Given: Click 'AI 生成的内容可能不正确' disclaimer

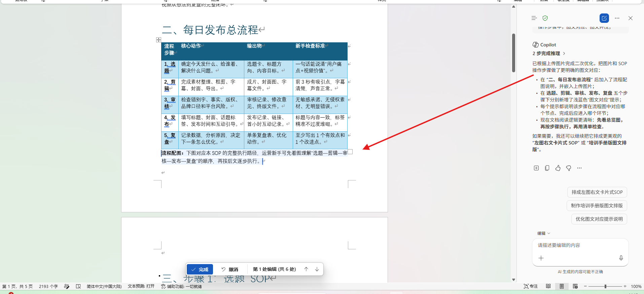Looking at the screenshot, I should point(580,272).
